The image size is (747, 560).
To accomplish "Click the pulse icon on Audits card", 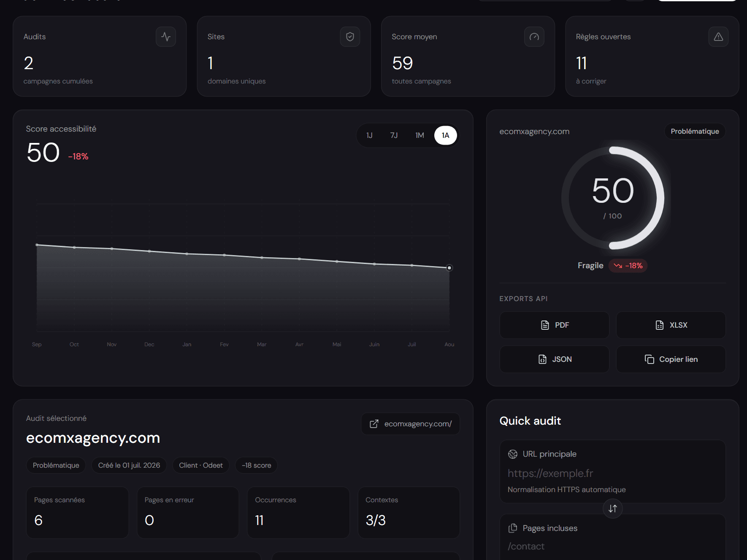I will click(x=166, y=37).
